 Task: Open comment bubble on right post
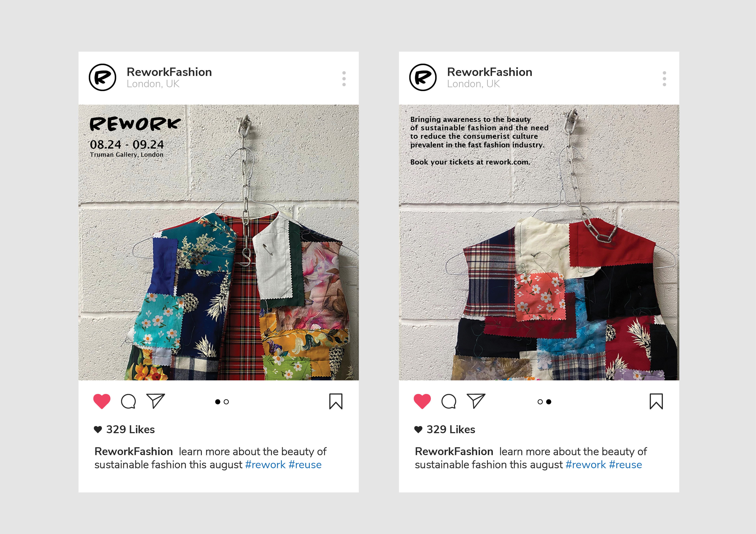(449, 401)
